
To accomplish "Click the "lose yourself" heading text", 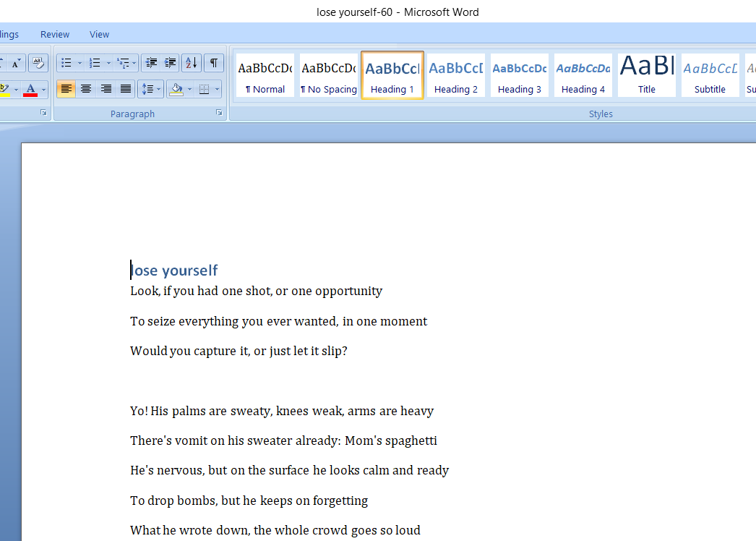I will click(x=174, y=270).
